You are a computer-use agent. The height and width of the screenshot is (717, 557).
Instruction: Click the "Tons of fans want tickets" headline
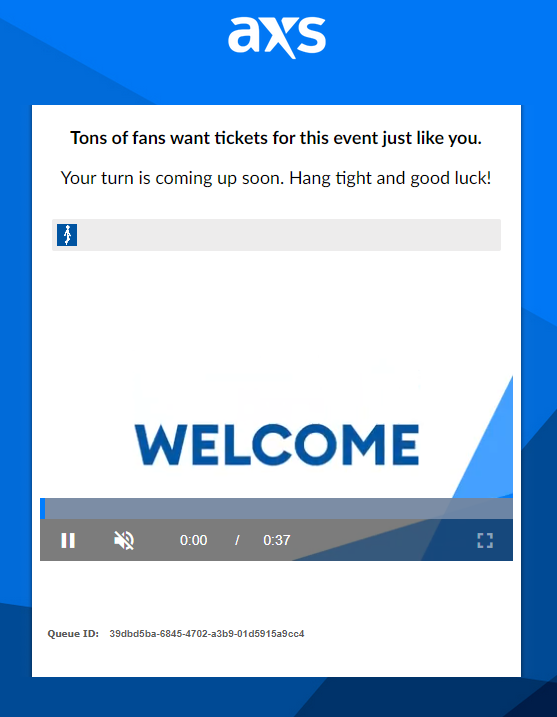pyautogui.click(x=276, y=138)
